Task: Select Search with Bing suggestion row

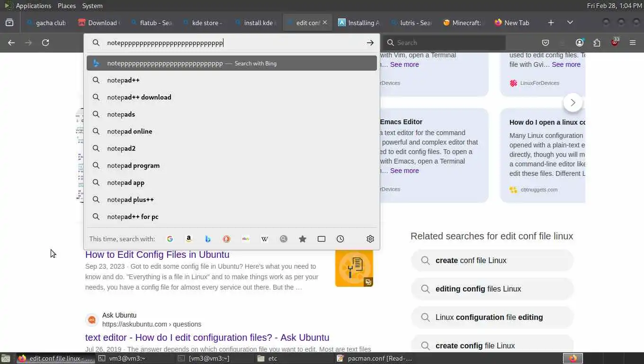Action: click(x=232, y=63)
